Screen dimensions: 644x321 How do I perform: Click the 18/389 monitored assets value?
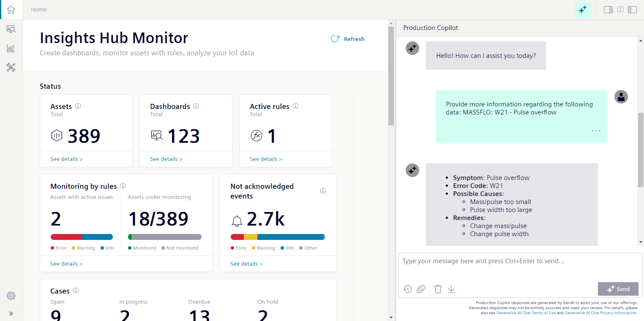click(x=158, y=219)
